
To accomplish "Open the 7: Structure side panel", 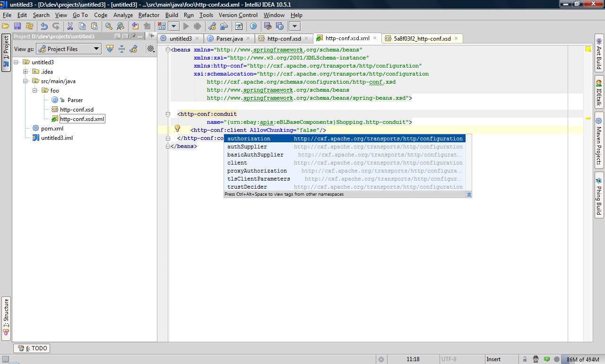I will 6,318.
